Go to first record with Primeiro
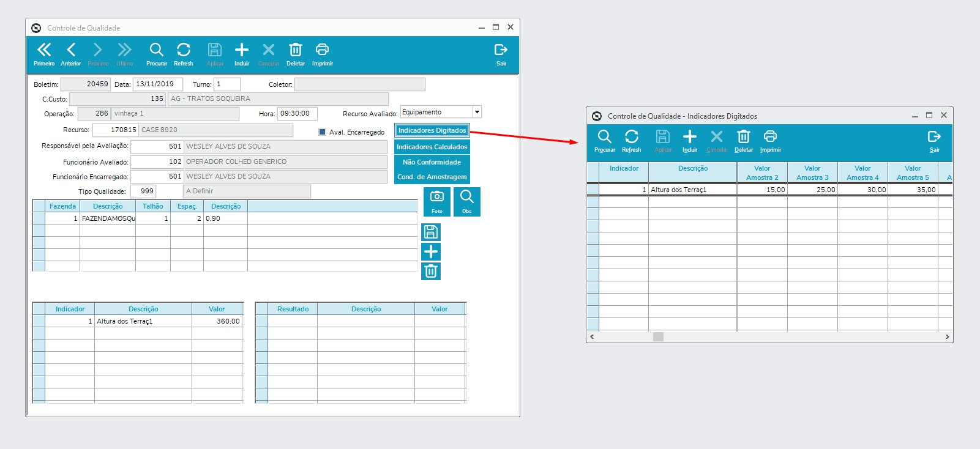This screenshot has height=449, width=980. 44,54
